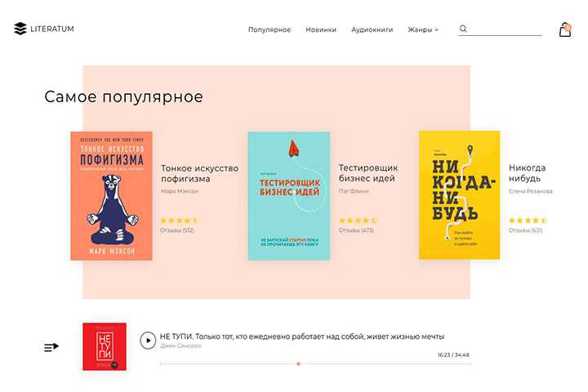Click the orange audio progress handle
The width and height of the screenshot is (588, 392).
[x=298, y=364]
